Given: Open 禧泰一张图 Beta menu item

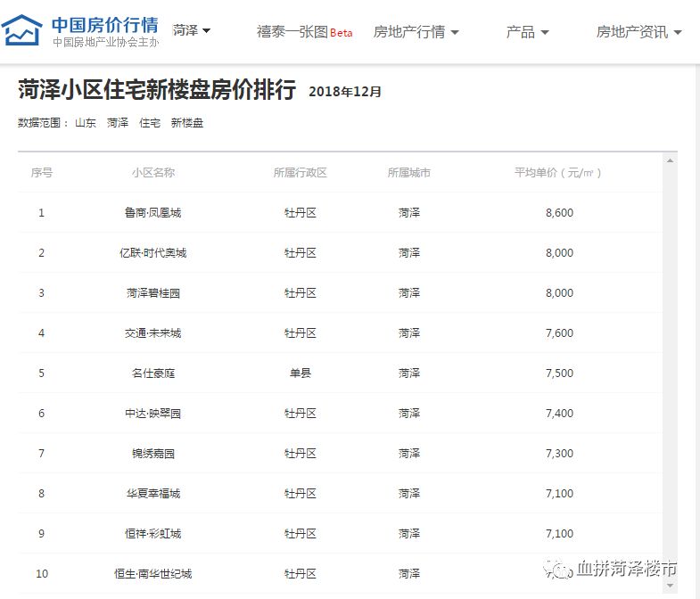Looking at the screenshot, I should (x=304, y=32).
